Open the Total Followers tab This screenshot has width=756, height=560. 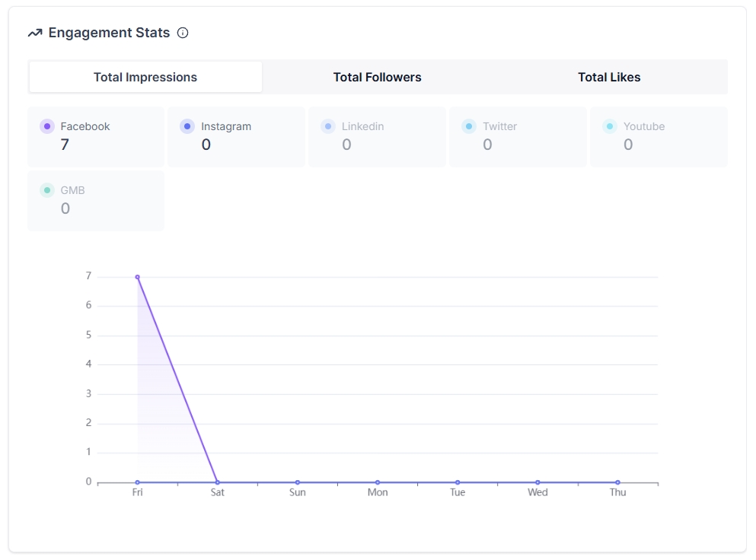[377, 77]
